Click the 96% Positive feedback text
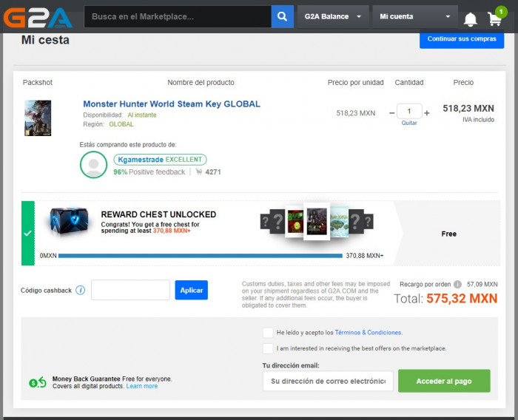518x420 pixels. pos(149,172)
